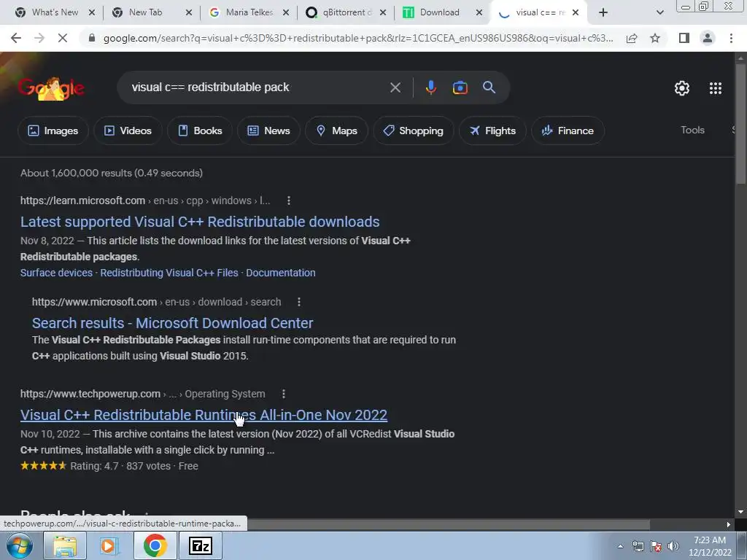Viewport: 747px width, 560px height.
Task: Open 7-Zip from the taskbar
Action: [x=200, y=545]
